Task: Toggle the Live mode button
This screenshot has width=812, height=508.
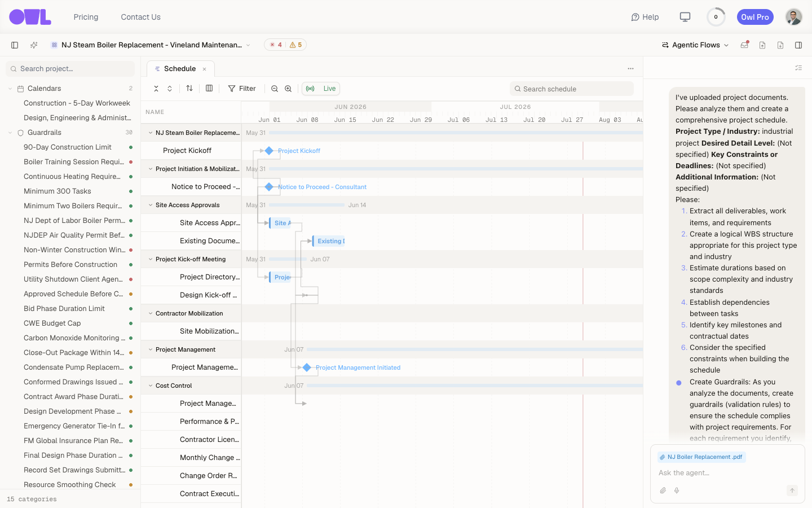Action: 321,89
